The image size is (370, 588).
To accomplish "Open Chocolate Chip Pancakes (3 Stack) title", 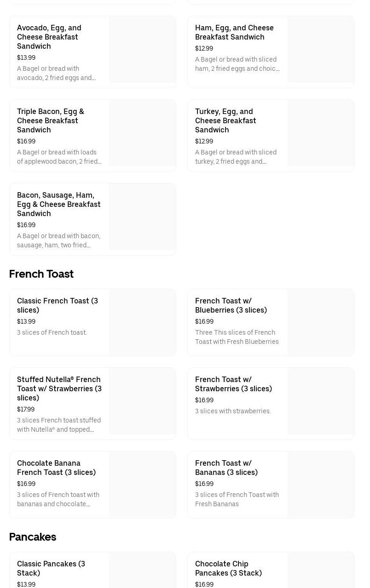I will coord(228,568).
